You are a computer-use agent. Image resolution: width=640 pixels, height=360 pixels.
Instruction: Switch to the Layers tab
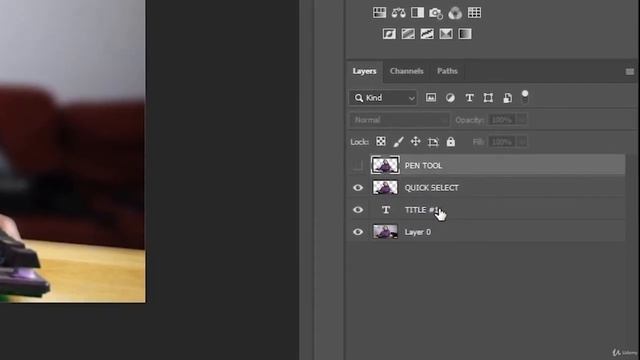click(x=364, y=71)
